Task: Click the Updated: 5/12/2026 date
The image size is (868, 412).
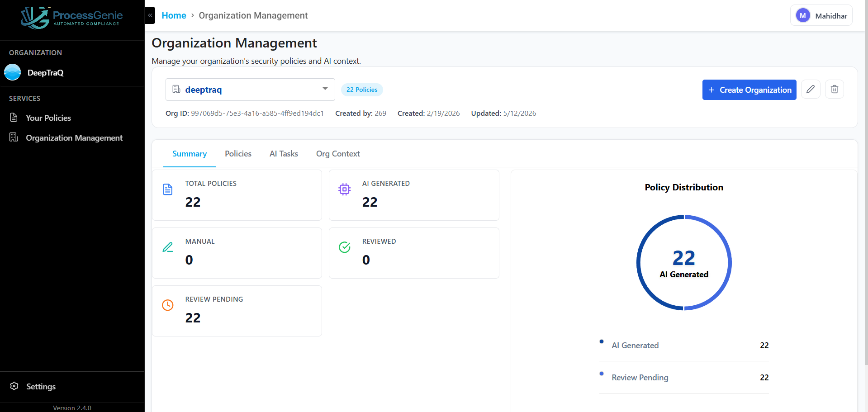Action: click(503, 113)
